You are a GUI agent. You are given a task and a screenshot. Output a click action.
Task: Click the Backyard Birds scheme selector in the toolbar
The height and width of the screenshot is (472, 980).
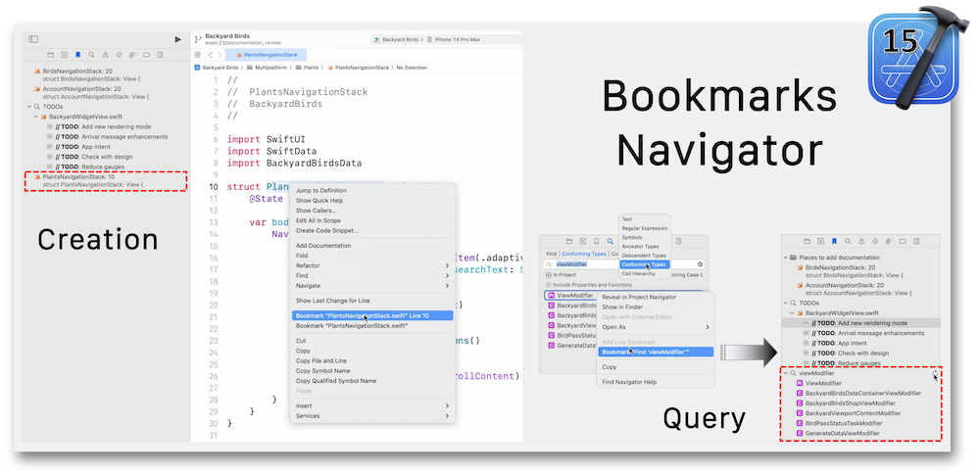click(x=395, y=39)
